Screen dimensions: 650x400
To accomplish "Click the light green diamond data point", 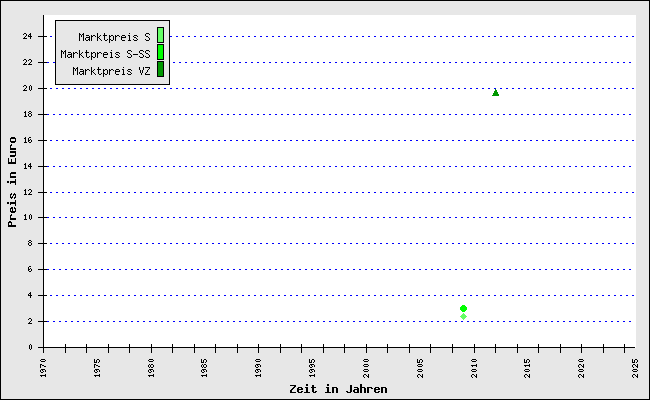I will [463, 317].
